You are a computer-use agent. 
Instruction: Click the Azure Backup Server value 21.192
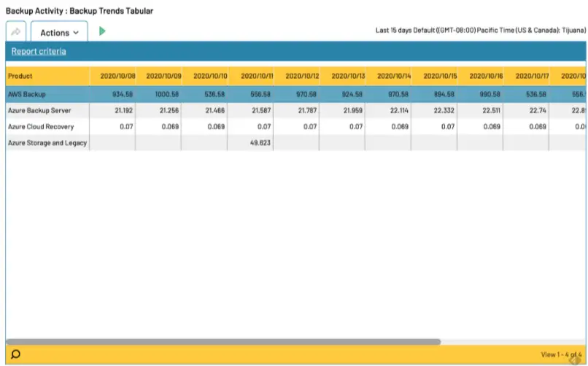tap(123, 111)
